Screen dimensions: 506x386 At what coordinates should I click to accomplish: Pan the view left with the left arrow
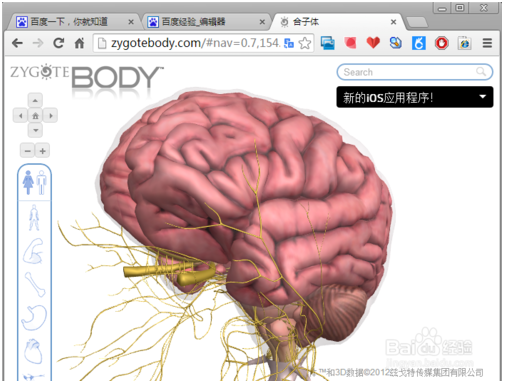point(20,116)
